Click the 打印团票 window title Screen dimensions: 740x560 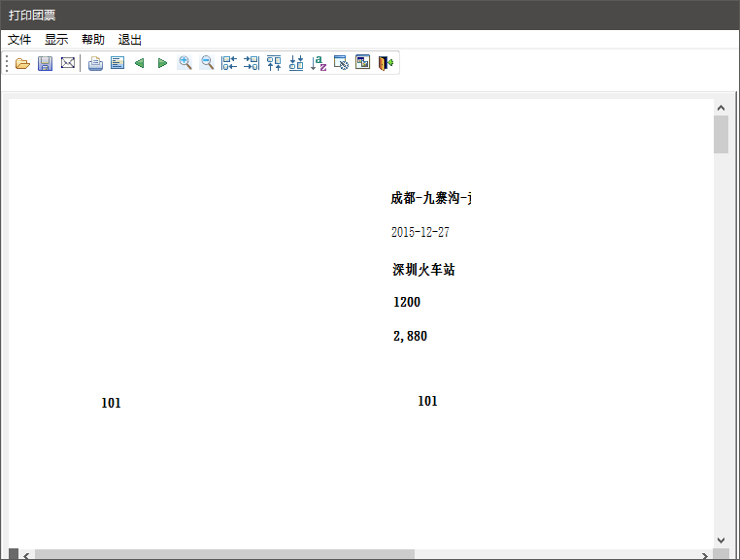click(32, 16)
